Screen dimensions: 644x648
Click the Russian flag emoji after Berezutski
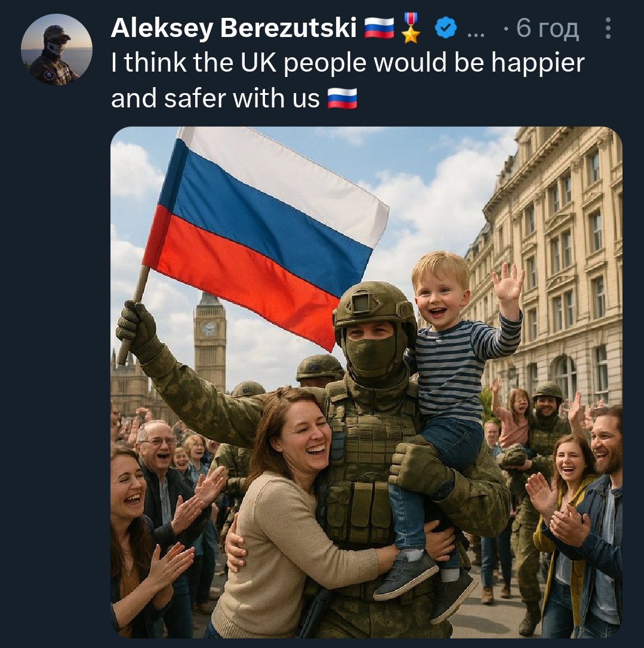pos(379,28)
